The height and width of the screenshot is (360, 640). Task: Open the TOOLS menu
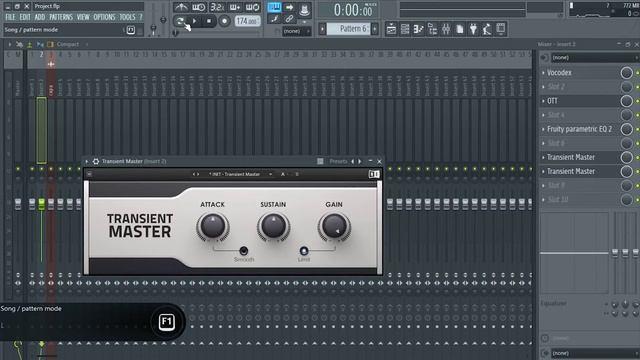pos(127,17)
